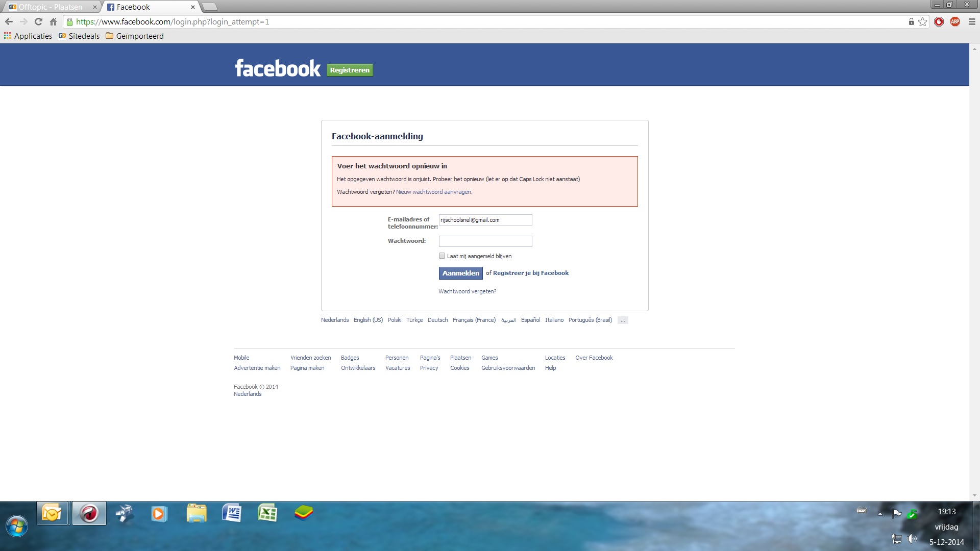Open 'Over Facebook' footer link
The height and width of the screenshot is (551, 980).
click(x=594, y=358)
